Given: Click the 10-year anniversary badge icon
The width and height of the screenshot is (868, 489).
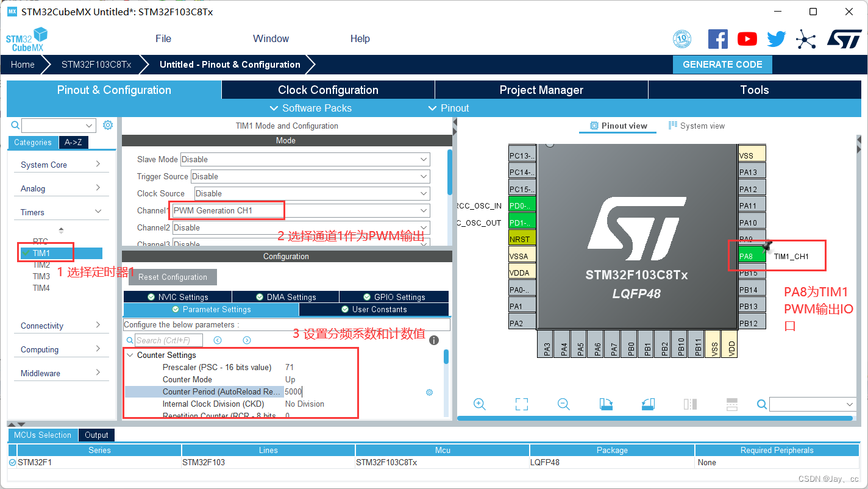Looking at the screenshot, I should [682, 39].
